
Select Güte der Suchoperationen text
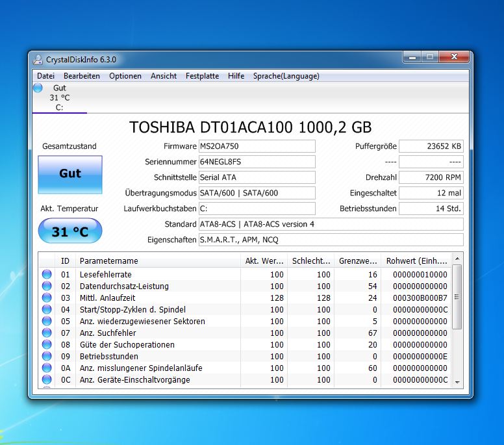127,345
